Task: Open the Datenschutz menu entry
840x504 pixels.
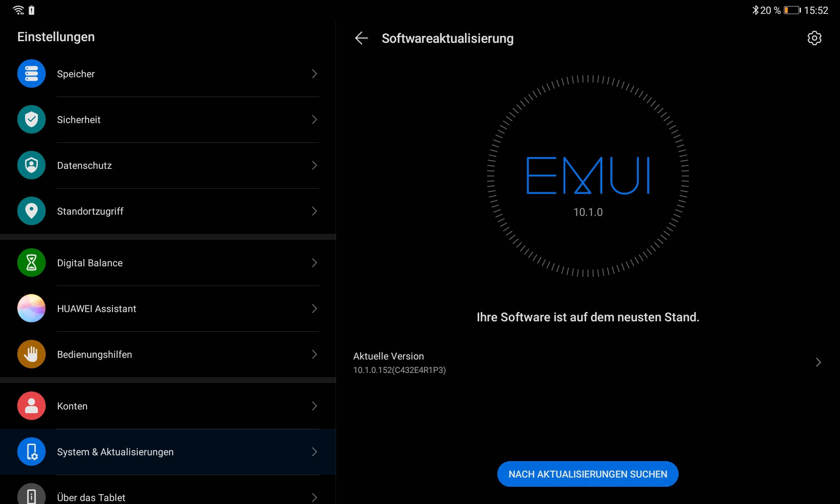Action: [x=168, y=165]
